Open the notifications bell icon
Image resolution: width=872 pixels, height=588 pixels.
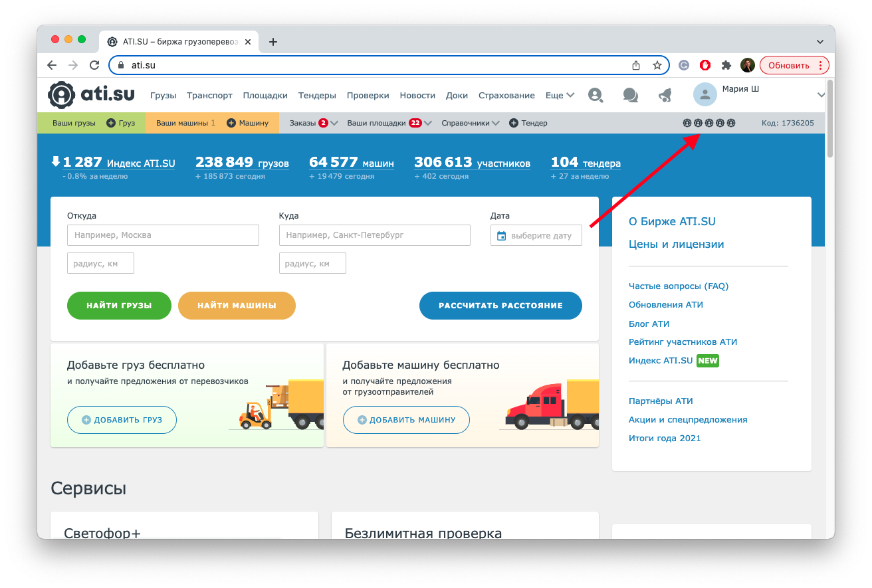click(x=665, y=96)
